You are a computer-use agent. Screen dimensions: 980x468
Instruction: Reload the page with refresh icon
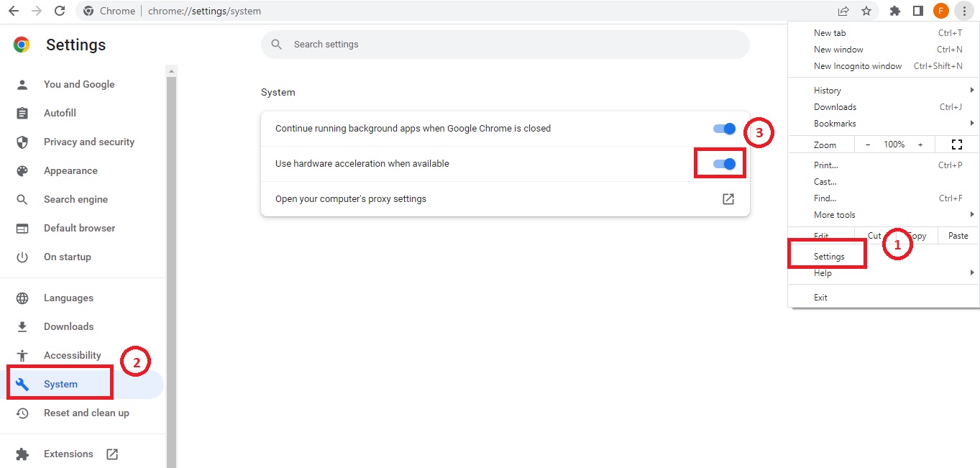tap(60, 11)
